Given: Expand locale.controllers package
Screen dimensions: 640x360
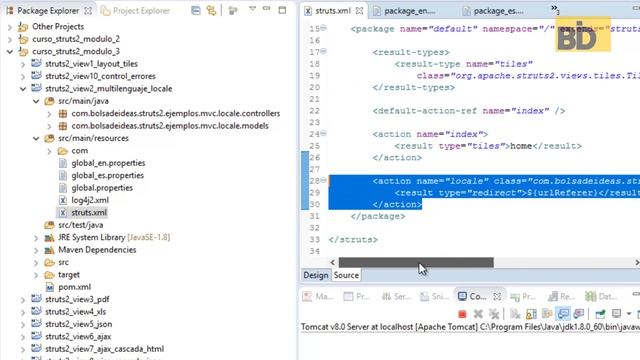Looking at the screenshot, I should pos(49,114).
